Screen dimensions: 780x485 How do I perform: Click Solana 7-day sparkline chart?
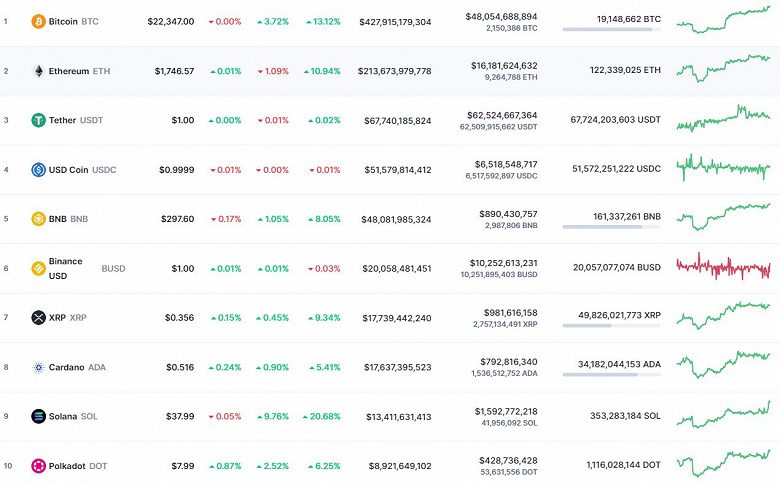click(723, 415)
